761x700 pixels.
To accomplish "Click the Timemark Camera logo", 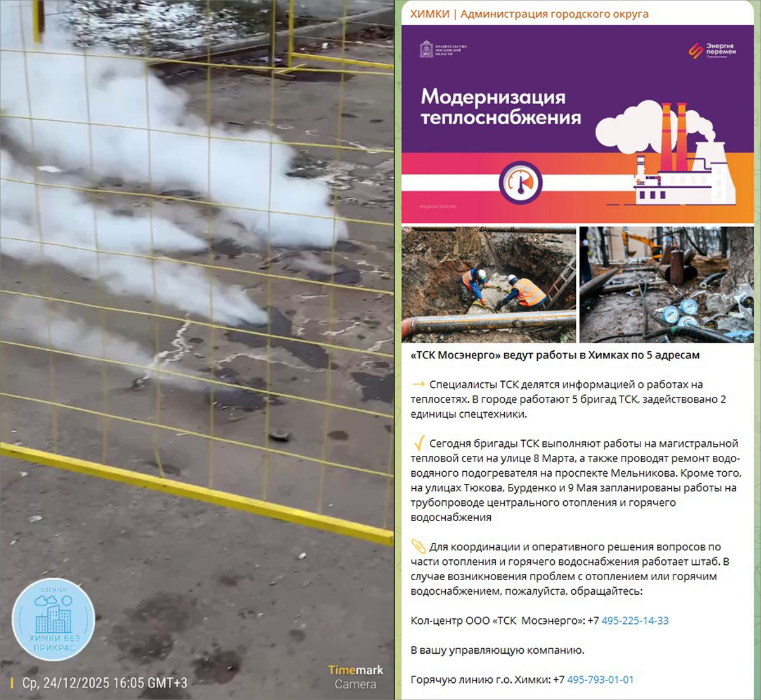I will pyautogui.click(x=356, y=677).
